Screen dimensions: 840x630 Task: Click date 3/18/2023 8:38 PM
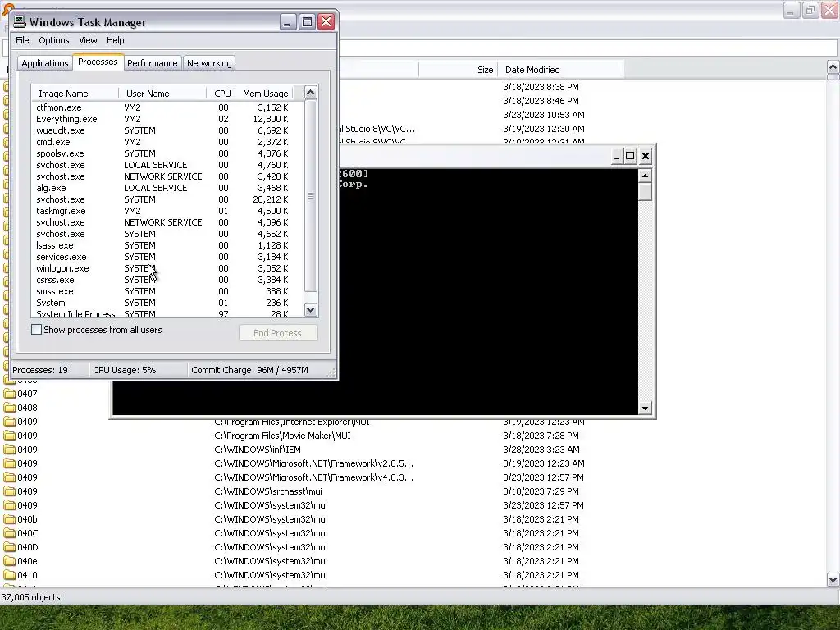541,87
